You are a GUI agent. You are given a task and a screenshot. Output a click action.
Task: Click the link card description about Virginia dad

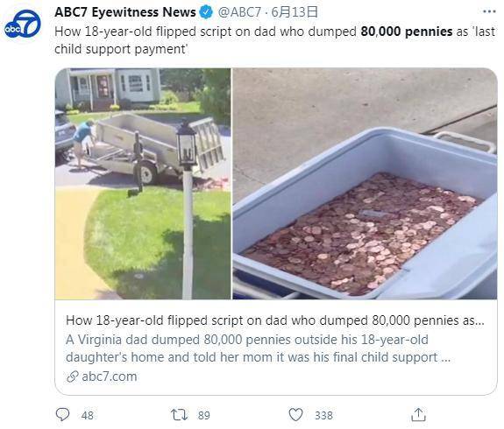point(258,348)
